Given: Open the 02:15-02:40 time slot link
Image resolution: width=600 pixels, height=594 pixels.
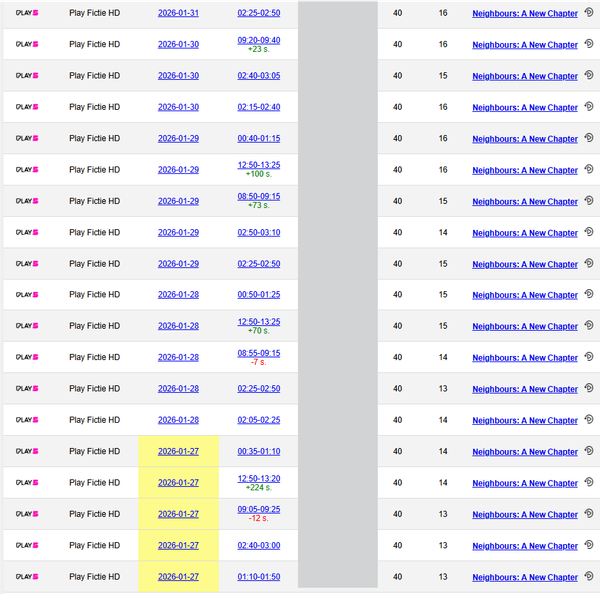Looking at the screenshot, I should 258,107.
